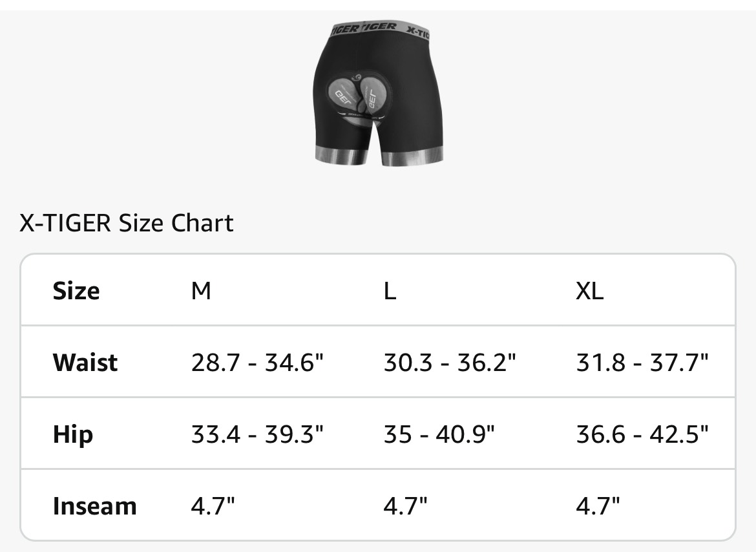Click the M waist value 28.7 - 34.6"
The image size is (756, 552).
click(257, 362)
